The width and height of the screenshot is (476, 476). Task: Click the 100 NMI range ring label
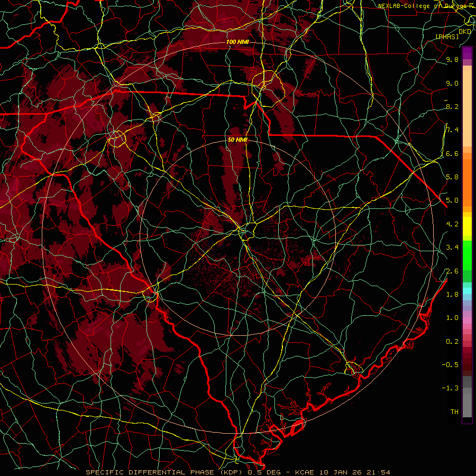pos(237,42)
